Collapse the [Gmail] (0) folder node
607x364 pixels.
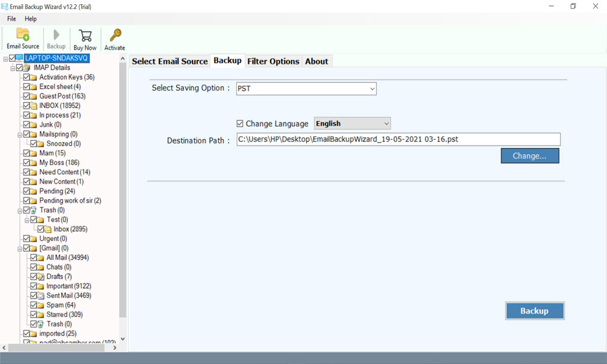pyautogui.click(x=20, y=249)
